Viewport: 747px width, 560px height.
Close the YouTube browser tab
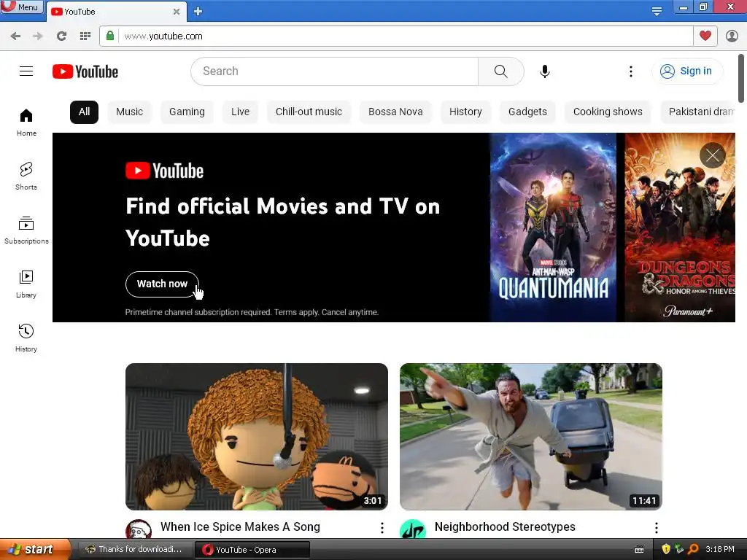coord(177,12)
